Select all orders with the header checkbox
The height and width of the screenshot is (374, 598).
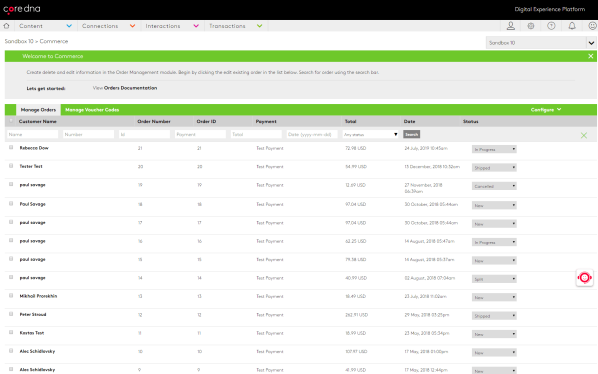[11, 121]
